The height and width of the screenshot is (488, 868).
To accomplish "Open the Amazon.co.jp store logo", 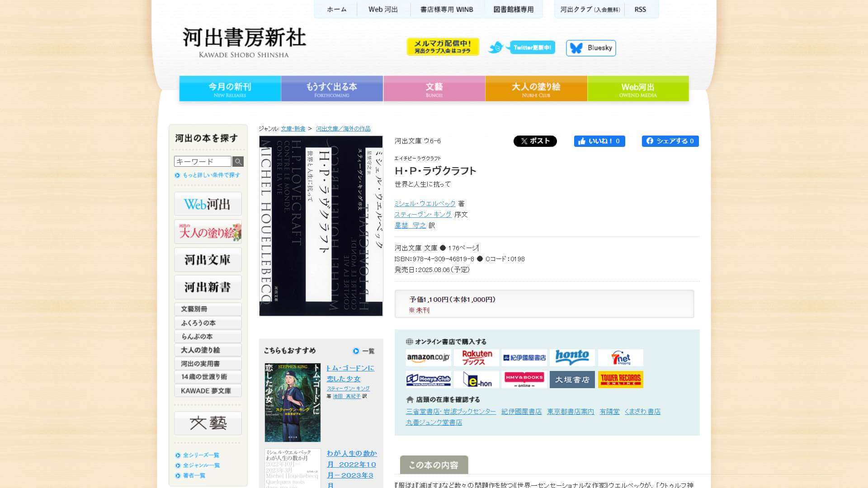I will point(428,357).
